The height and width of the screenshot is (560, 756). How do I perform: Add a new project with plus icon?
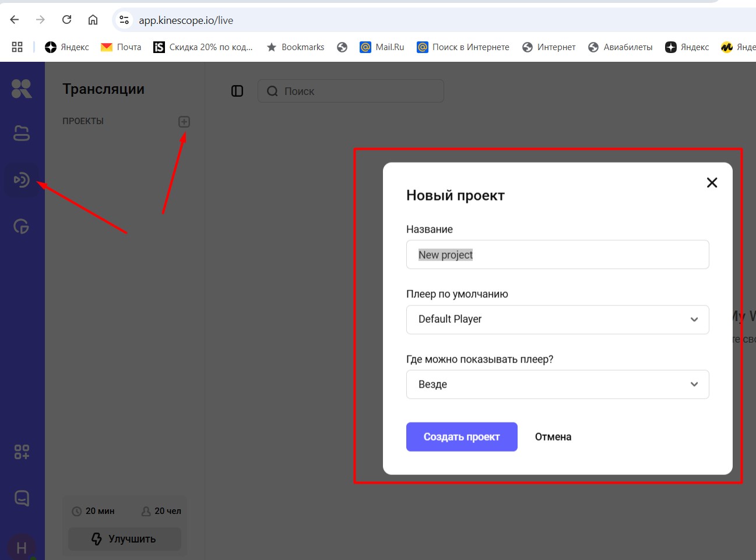tap(184, 122)
